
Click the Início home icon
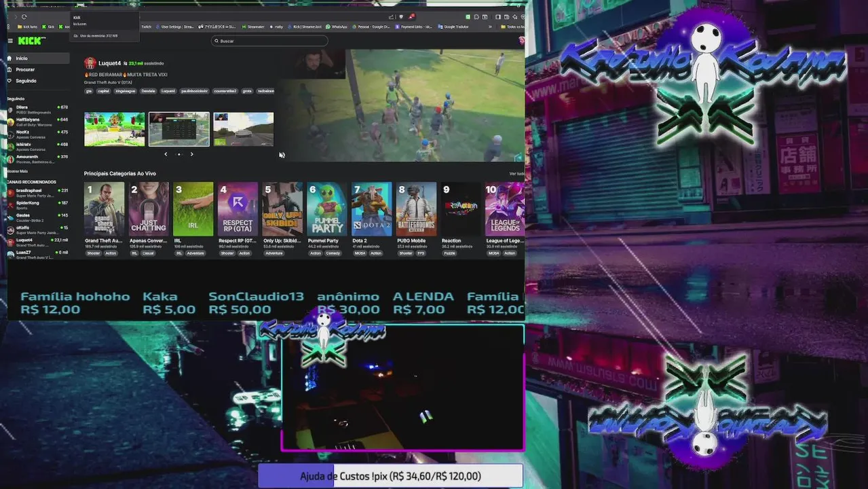pos(11,58)
